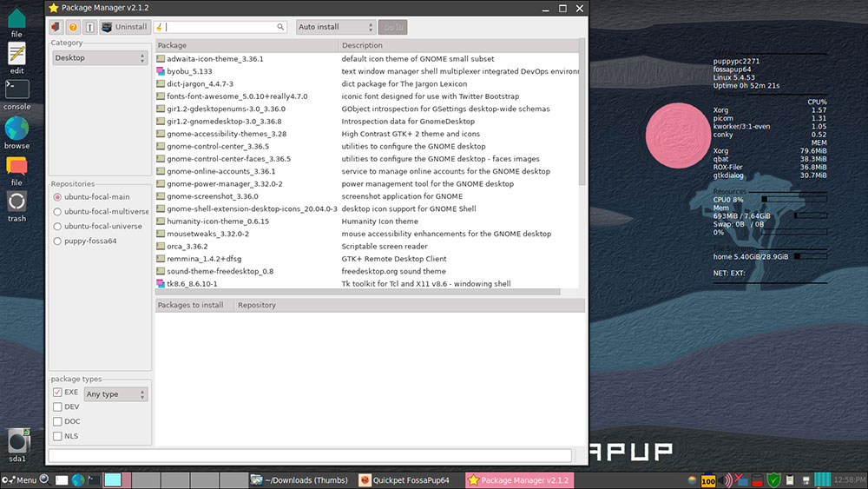The image size is (868, 489).
Task: Toggle the EXE package type checkbox
Action: pos(57,392)
